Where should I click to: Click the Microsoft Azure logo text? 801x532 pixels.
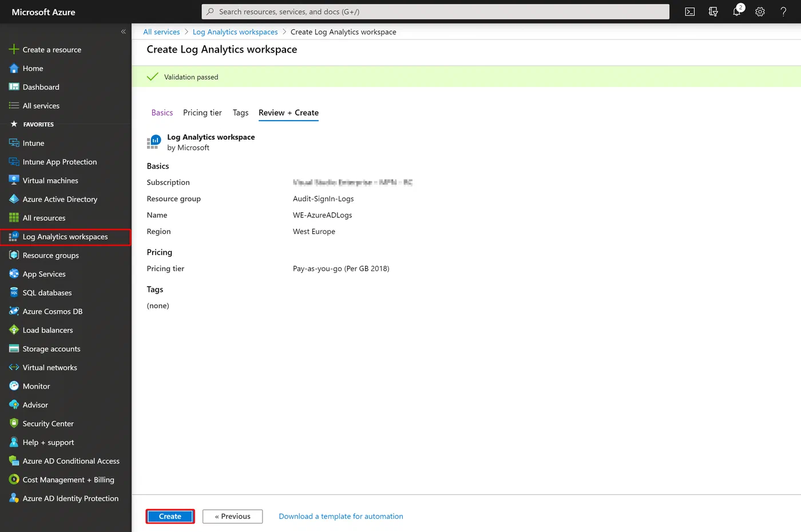click(43, 12)
